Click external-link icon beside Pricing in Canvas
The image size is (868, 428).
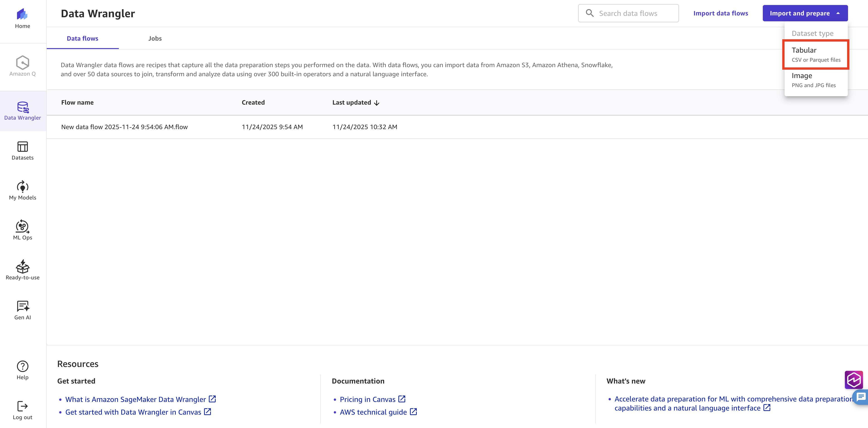402,399
